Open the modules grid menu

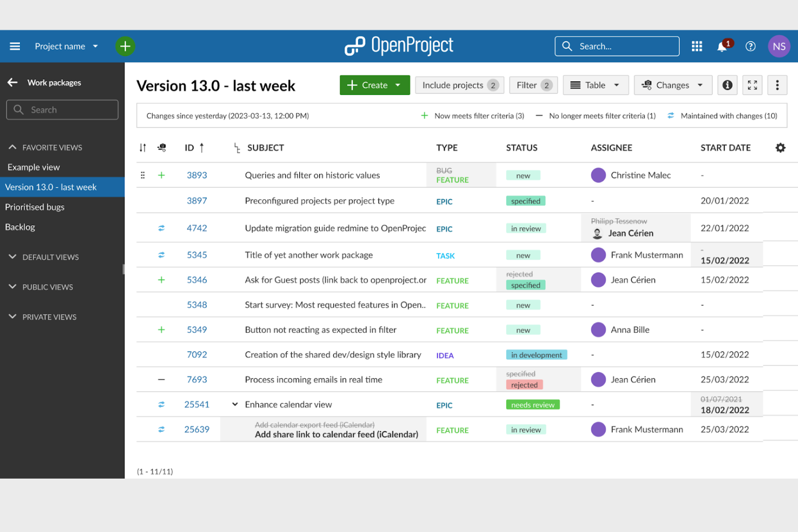point(697,46)
